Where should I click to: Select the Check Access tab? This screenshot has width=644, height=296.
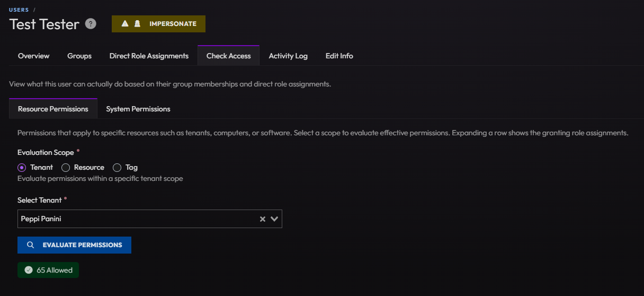229,56
